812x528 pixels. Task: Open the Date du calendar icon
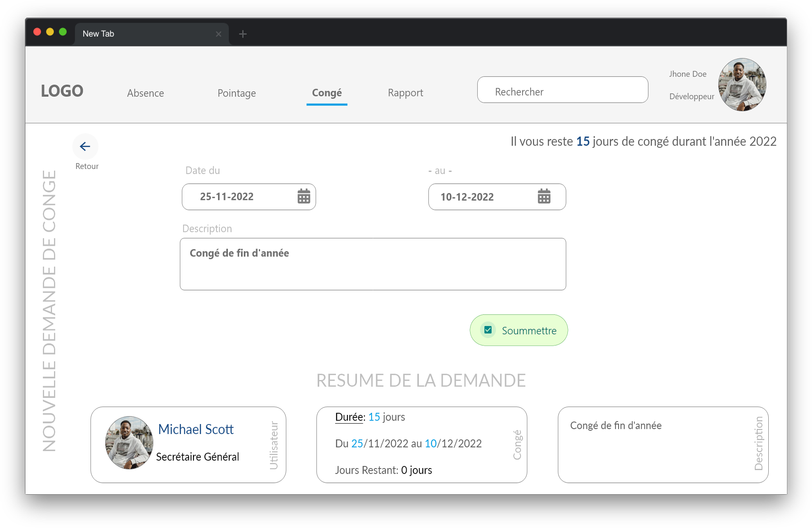[x=304, y=196]
